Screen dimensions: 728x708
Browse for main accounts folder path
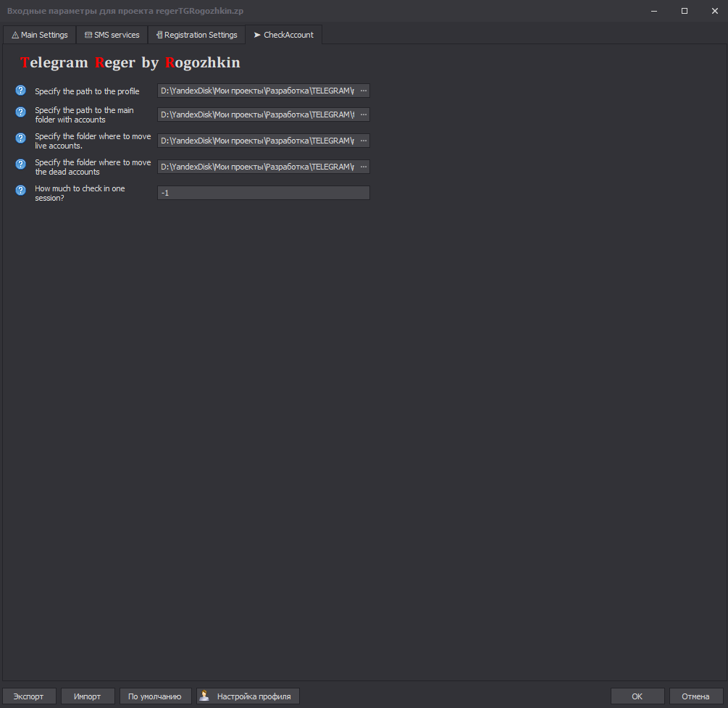[364, 114]
